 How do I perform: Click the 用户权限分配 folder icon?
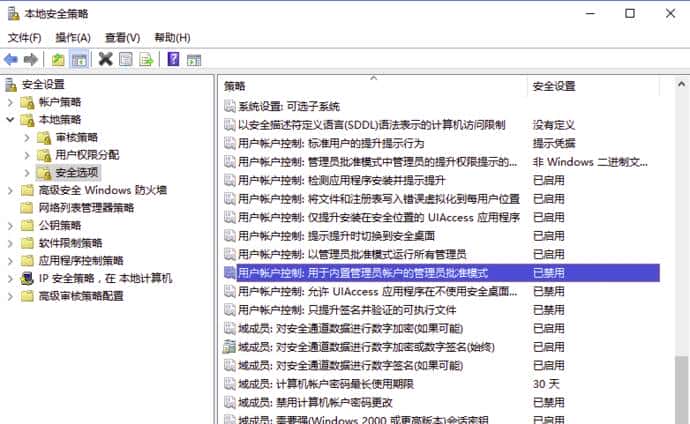[44, 155]
